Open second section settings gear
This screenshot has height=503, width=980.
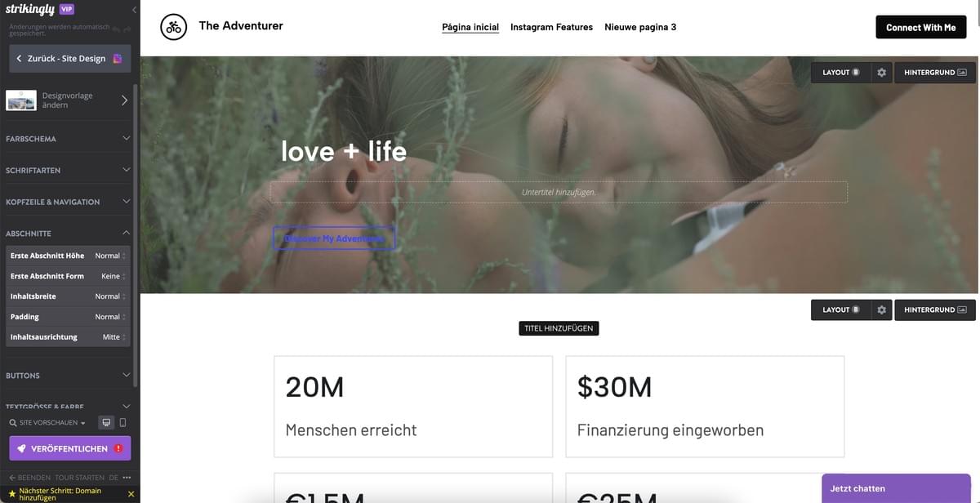click(x=881, y=310)
